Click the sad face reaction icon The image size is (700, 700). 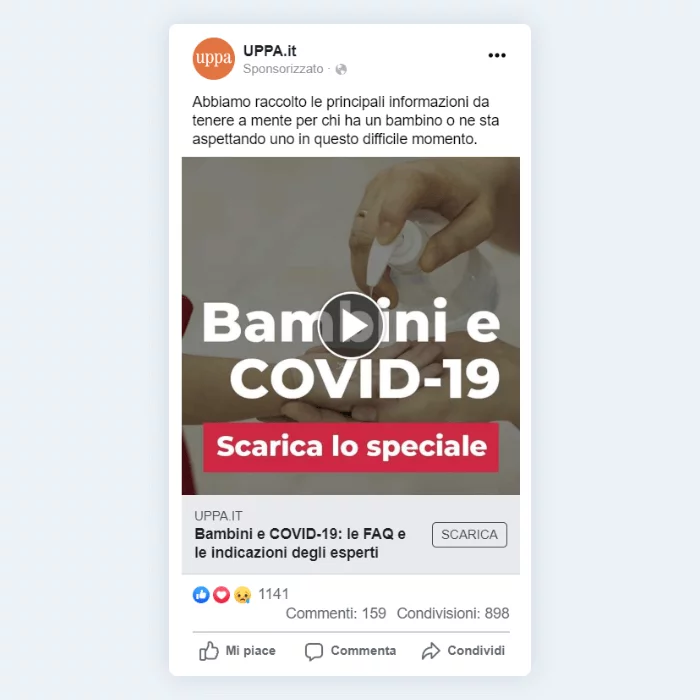click(242, 594)
